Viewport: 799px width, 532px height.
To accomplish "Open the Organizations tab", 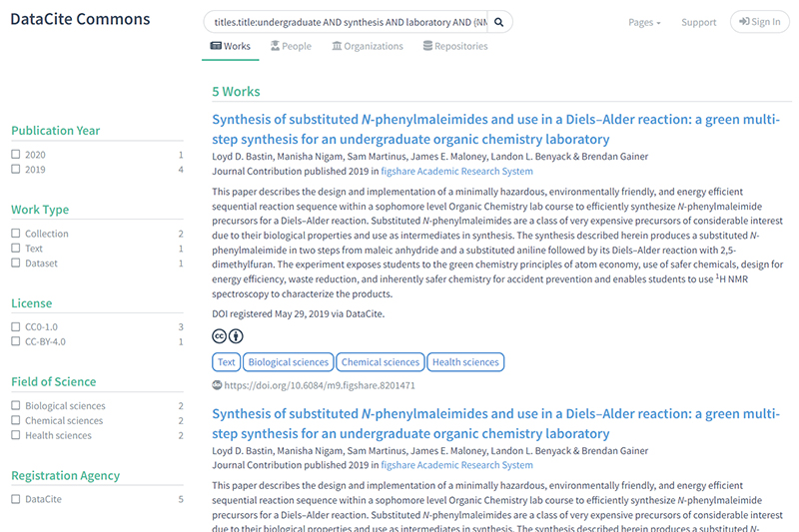I will pos(367,46).
